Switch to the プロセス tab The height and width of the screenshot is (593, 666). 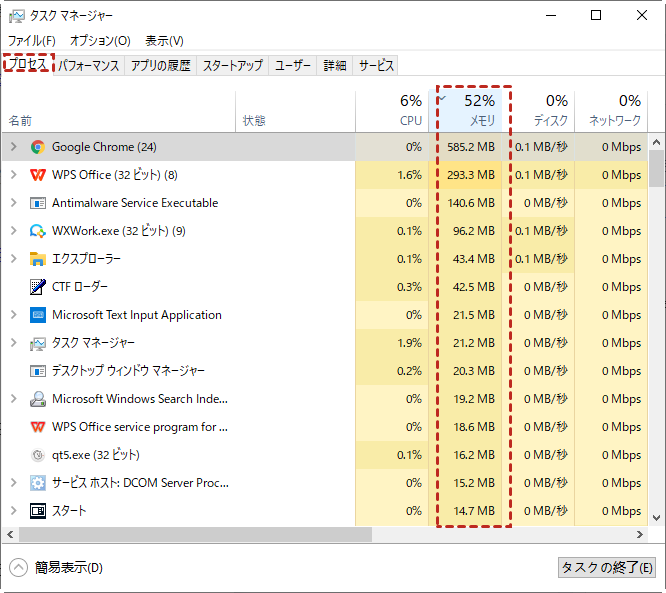pos(28,64)
